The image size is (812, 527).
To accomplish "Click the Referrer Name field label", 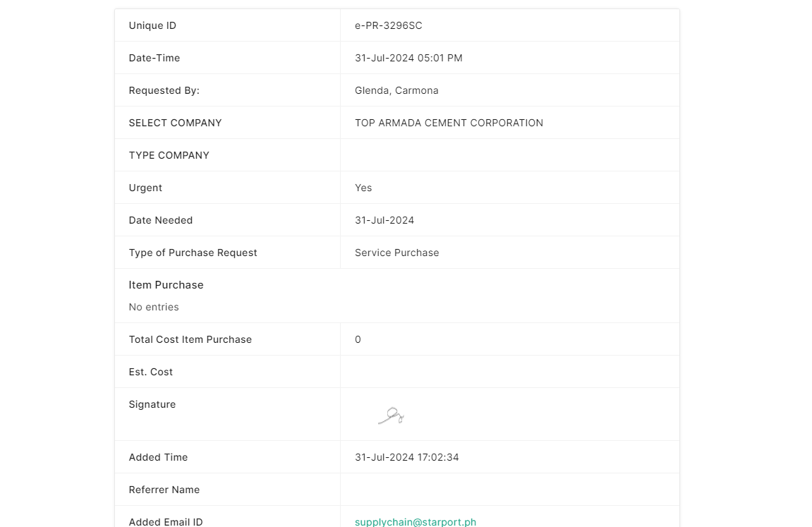I will (x=164, y=490).
